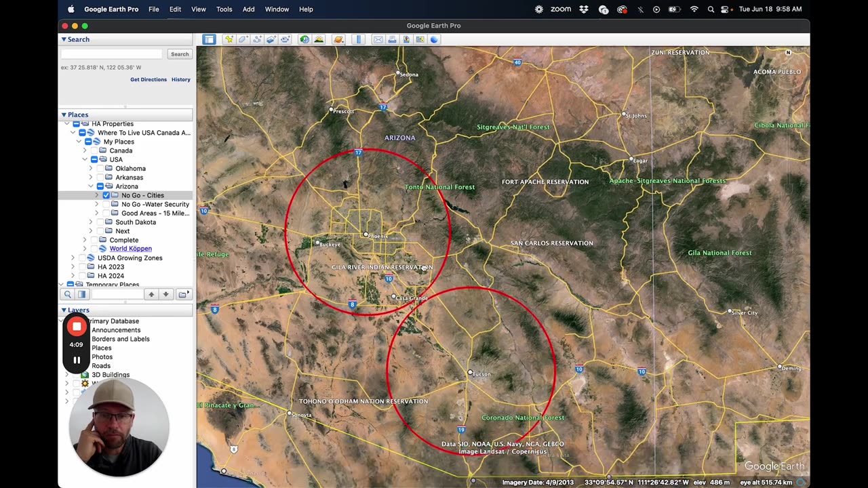Check the No Go -Water Security checkbox

point(106,204)
